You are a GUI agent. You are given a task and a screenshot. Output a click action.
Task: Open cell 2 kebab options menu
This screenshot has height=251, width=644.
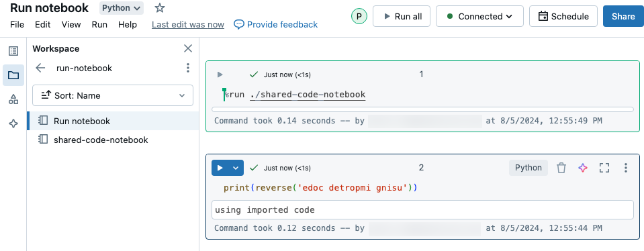click(x=625, y=168)
